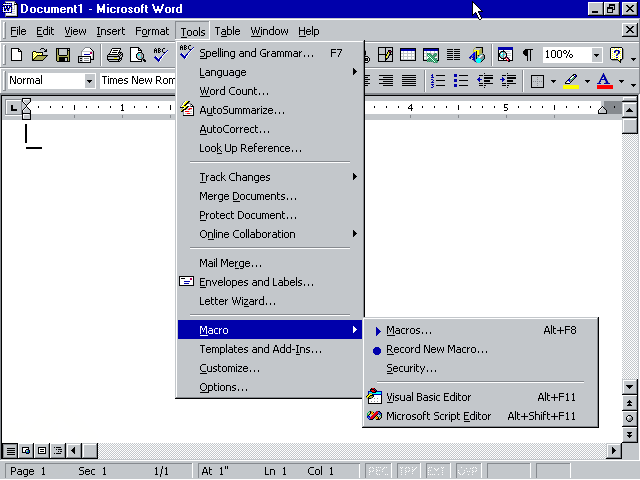Open the Edit menu
Viewport: 640px width, 480px height.
pyautogui.click(x=45, y=31)
